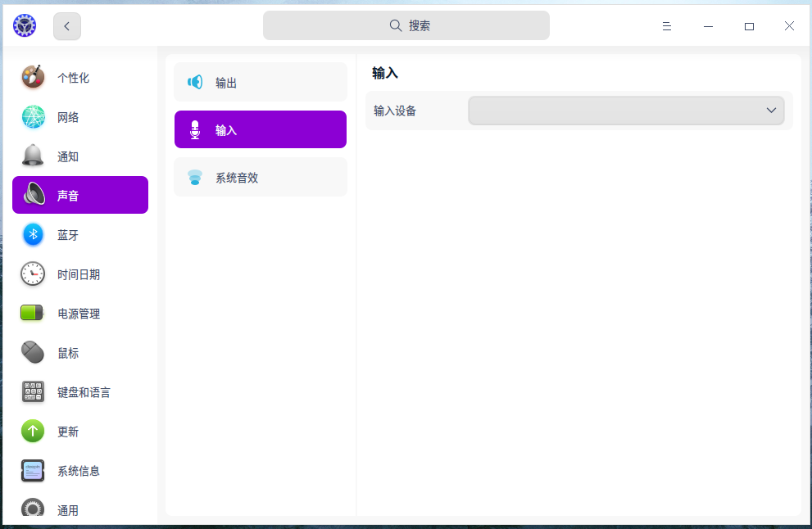Open 个性化 settings

tap(80, 77)
